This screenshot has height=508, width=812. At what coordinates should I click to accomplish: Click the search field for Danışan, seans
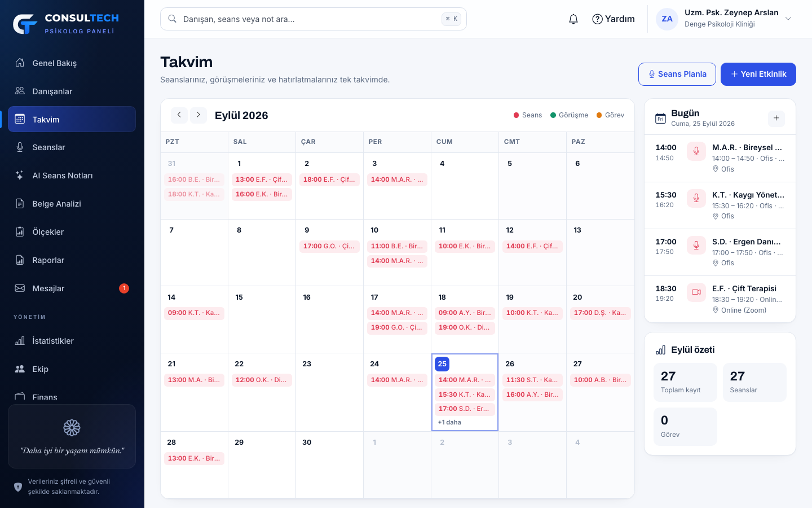pyautogui.click(x=314, y=19)
